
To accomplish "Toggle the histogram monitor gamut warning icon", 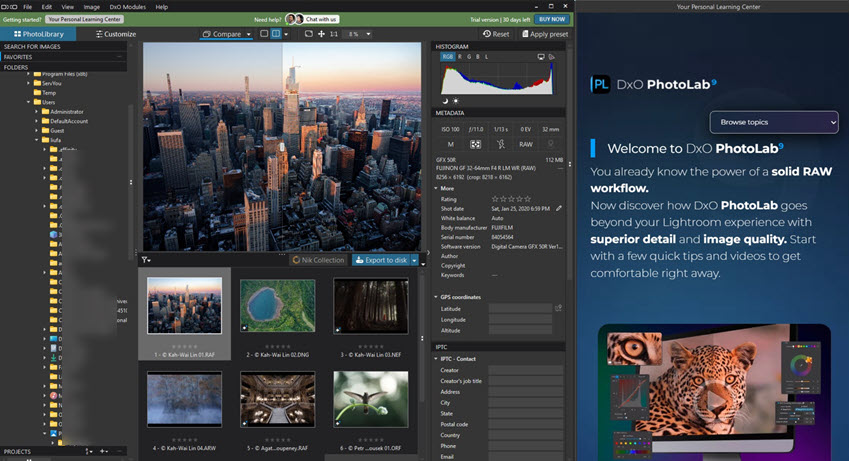I will 540,56.
